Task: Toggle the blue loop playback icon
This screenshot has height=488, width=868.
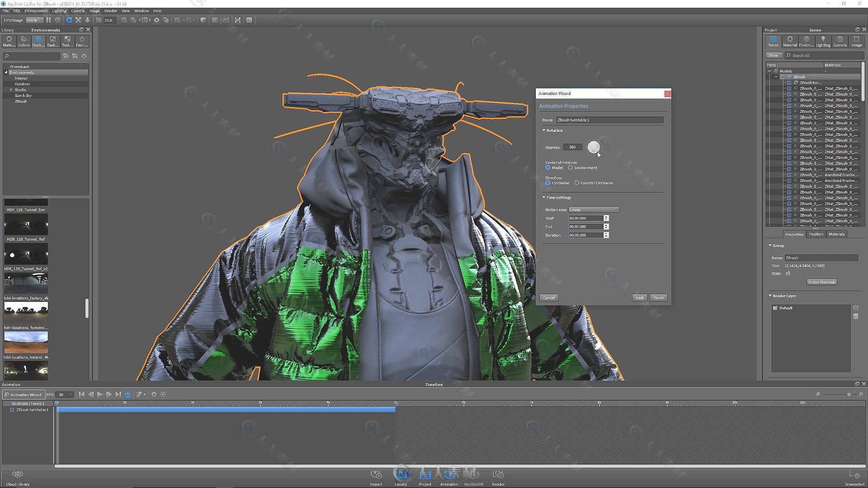Action: [127, 394]
